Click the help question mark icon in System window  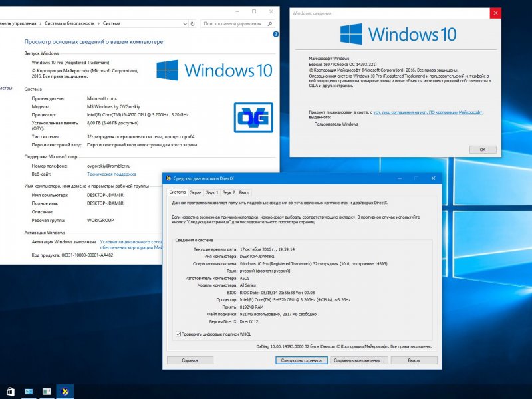click(275, 34)
